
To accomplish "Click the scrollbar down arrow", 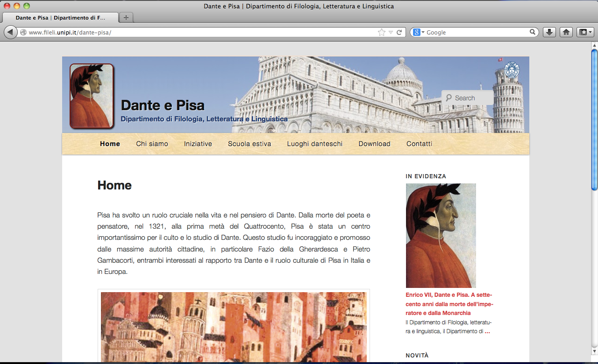I will click(594, 351).
